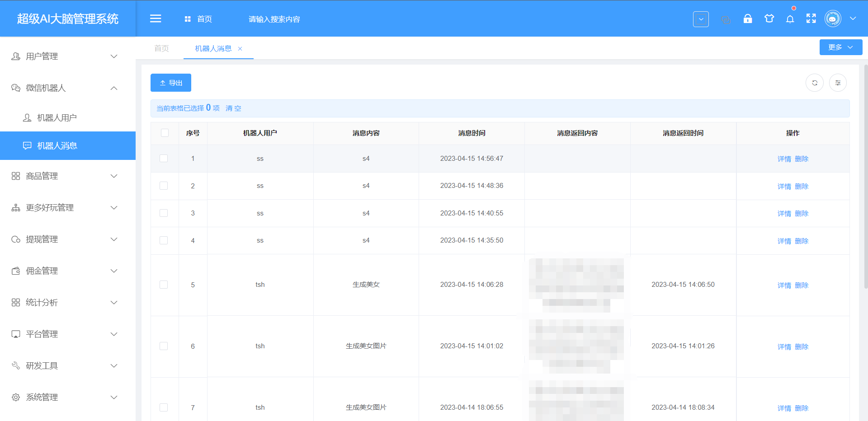Open the theme shirt icon
868x421 pixels.
coord(769,19)
